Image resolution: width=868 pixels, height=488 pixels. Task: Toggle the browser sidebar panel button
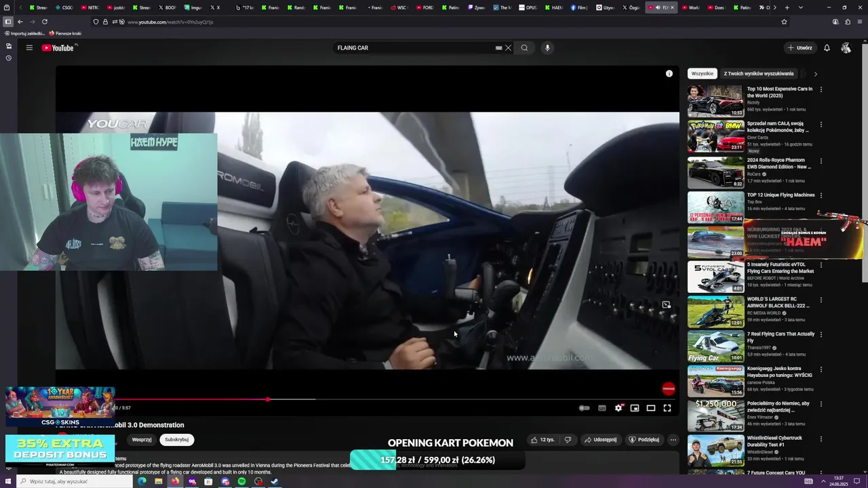point(8,22)
